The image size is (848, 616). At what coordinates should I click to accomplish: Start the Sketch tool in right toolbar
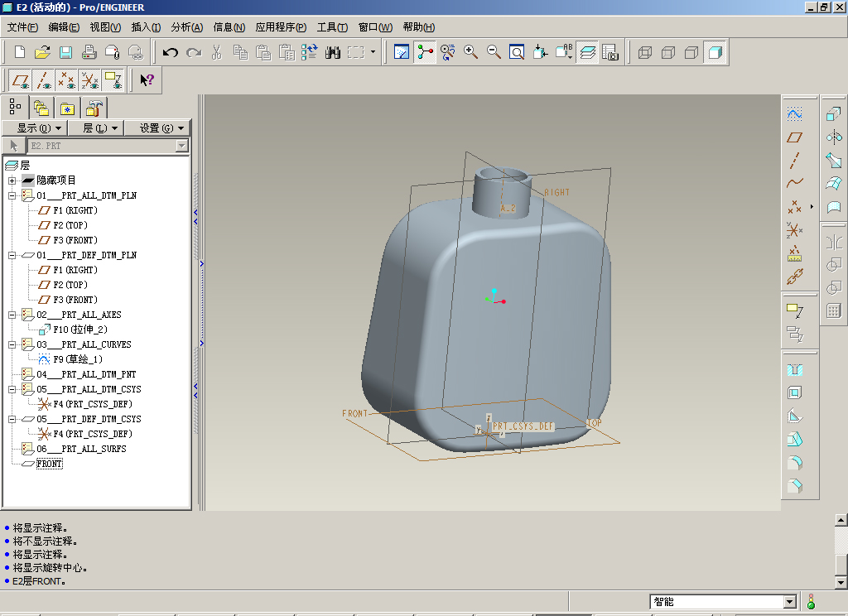794,113
